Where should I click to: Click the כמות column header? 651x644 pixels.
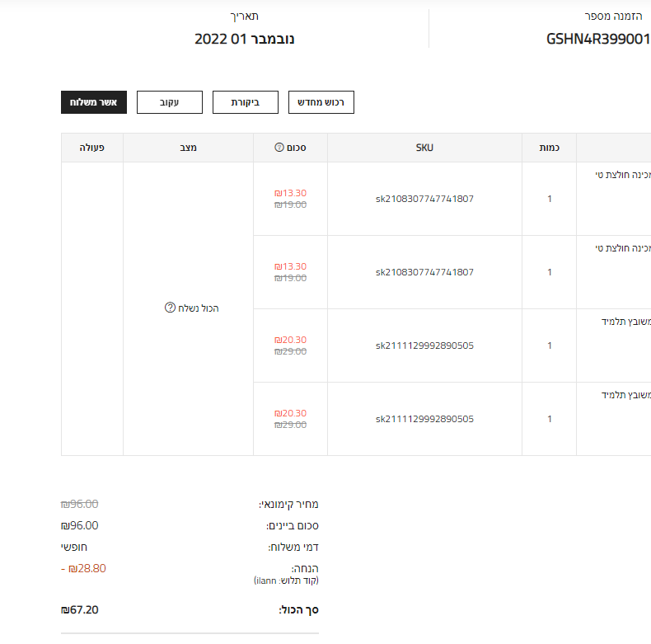pyautogui.click(x=550, y=148)
